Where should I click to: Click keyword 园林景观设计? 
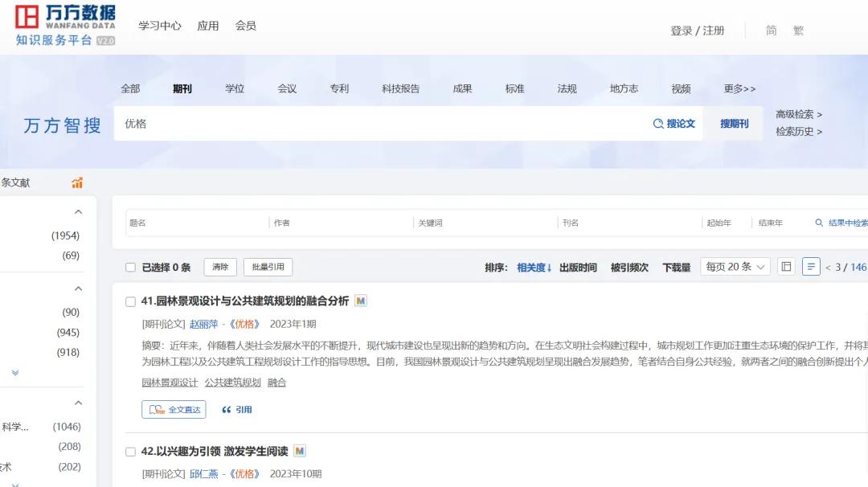[170, 383]
